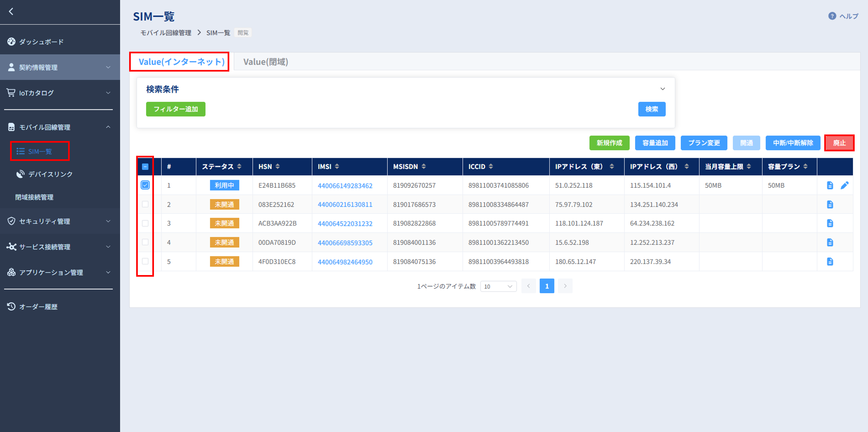
Task: Sort the table by the IMSI column arrows
Action: [x=337, y=167]
